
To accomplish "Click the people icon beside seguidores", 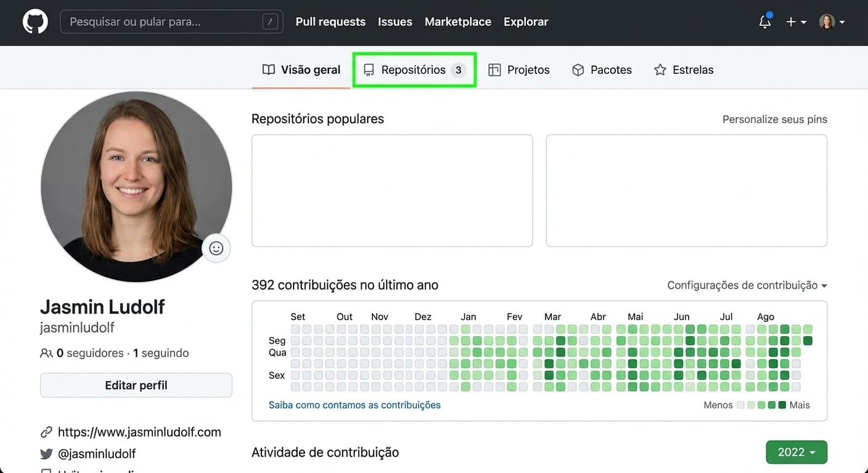I will 46,354.
